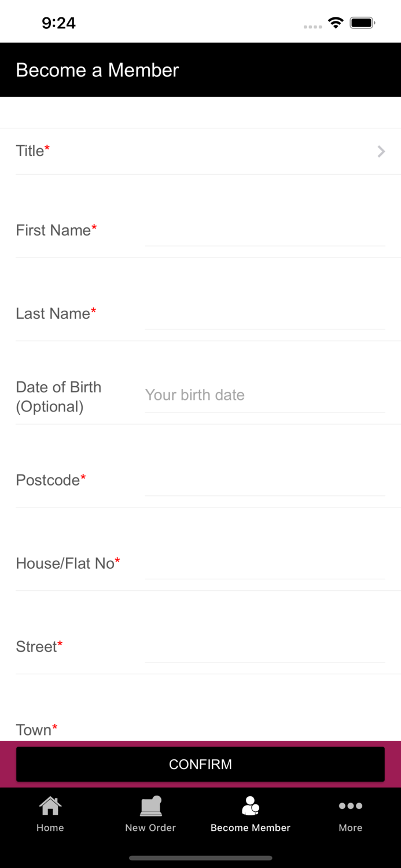
Task: Switch to the Home tab label
Action: pyautogui.click(x=50, y=827)
